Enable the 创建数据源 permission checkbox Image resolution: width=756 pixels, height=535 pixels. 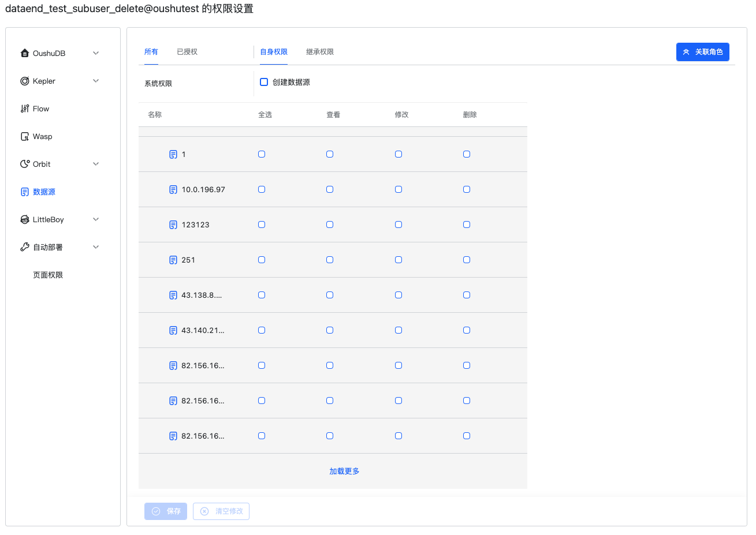tap(264, 82)
